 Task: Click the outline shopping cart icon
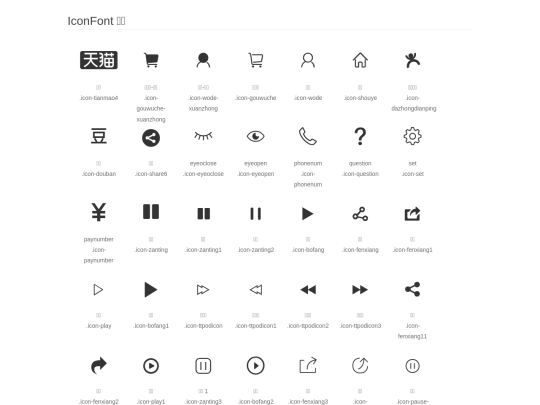tap(256, 60)
